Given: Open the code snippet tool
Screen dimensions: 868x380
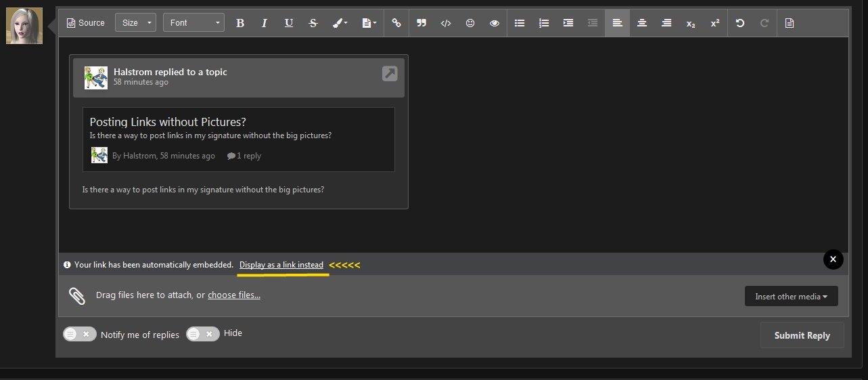Looking at the screenshot, I should click(446, 23).
